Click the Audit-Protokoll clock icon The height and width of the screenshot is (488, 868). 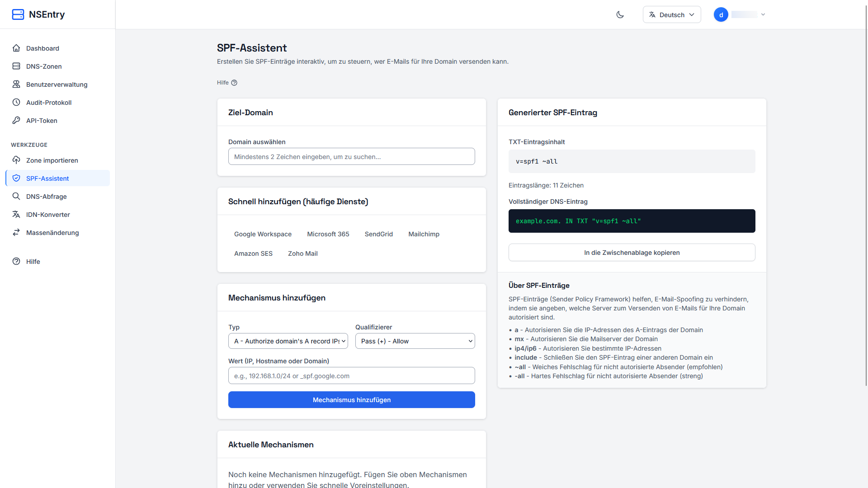(16, 102)
